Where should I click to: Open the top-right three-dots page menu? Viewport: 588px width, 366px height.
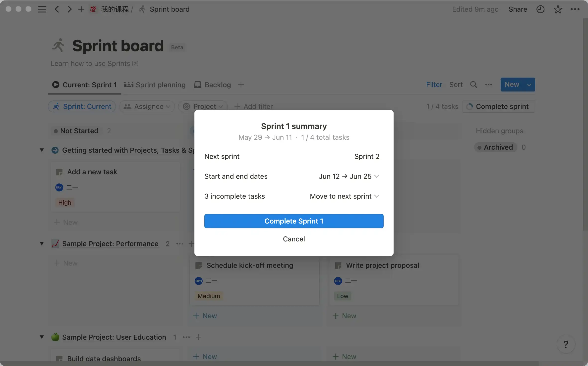tap(575, 9)
